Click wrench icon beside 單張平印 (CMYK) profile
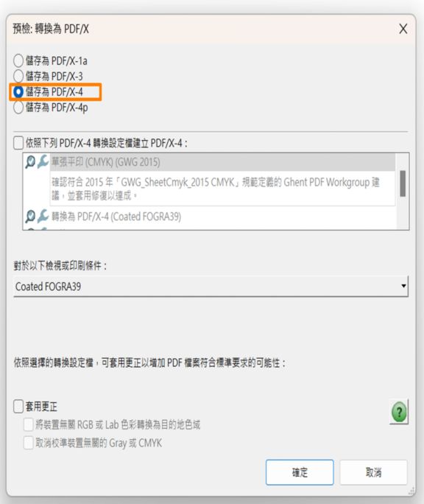 [43, 161]
